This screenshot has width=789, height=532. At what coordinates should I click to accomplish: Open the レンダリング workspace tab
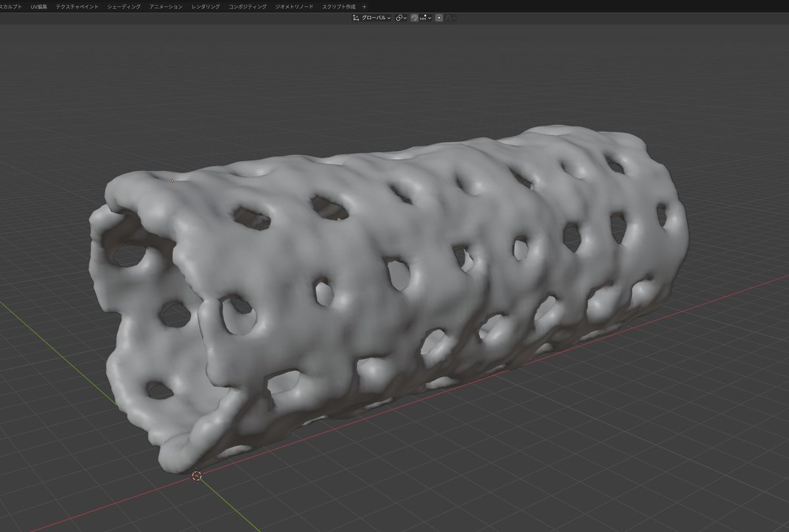click(x=206, y=6)
